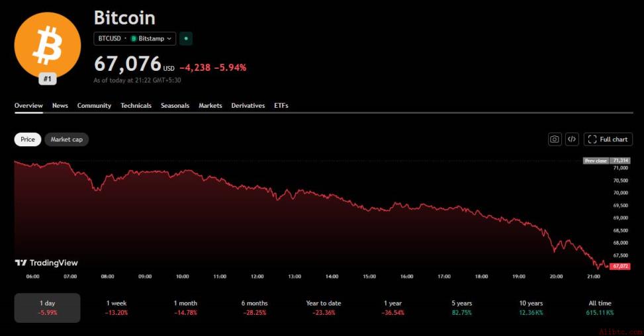Expand the BTCUSD Bitstamp exchange dropdown
This screenshot has height=336, width=644.
pos(135,38)
